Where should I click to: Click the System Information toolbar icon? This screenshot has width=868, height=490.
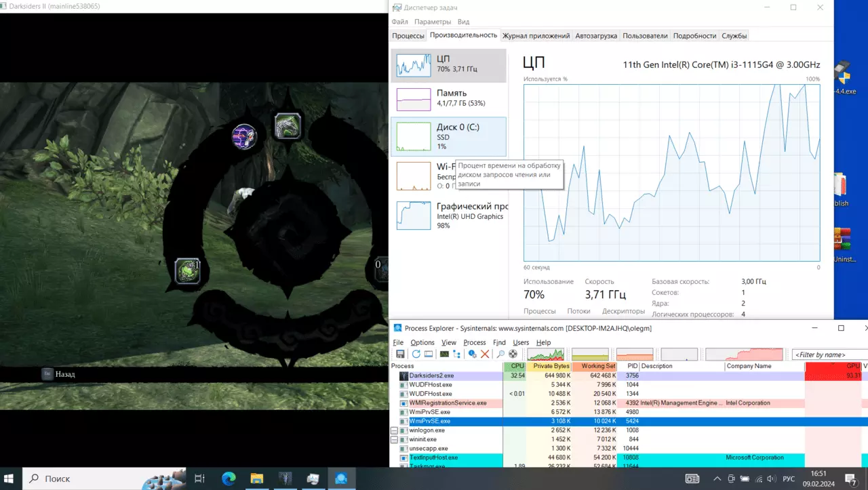[x=444, y=354]
